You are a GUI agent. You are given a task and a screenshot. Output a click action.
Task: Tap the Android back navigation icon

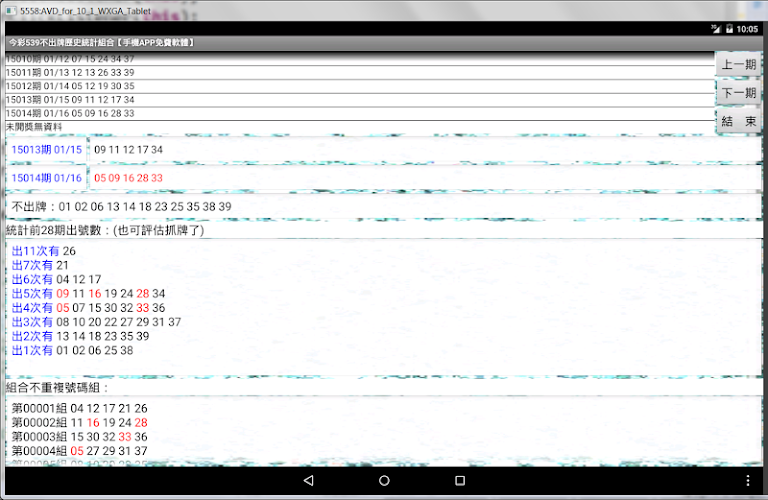point(309,480)
